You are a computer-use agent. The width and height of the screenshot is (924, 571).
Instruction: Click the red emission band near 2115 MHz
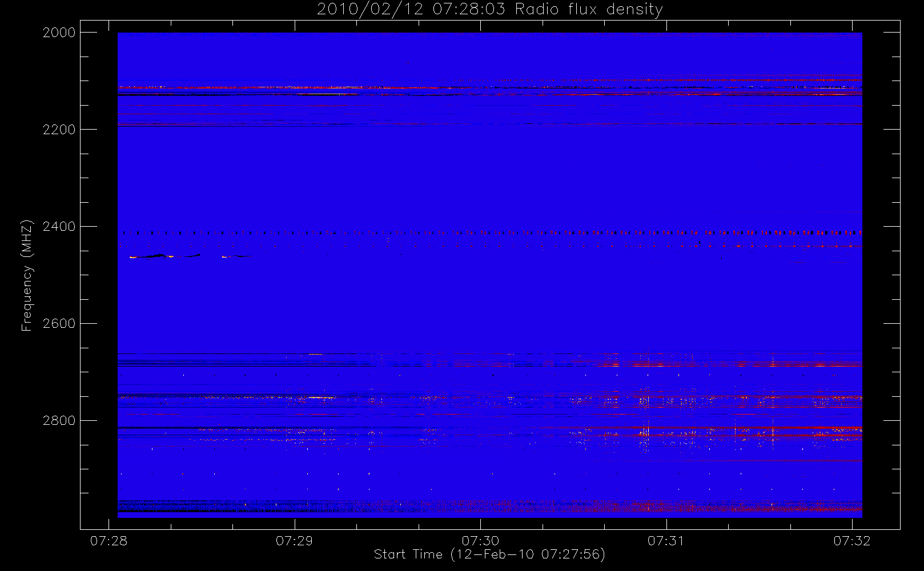click(490, 87)
